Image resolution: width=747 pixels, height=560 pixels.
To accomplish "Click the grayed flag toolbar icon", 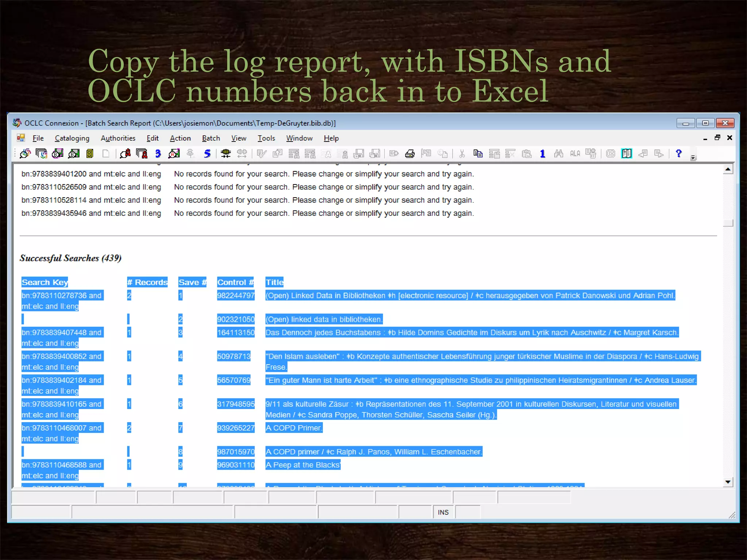I will (426, 153).
